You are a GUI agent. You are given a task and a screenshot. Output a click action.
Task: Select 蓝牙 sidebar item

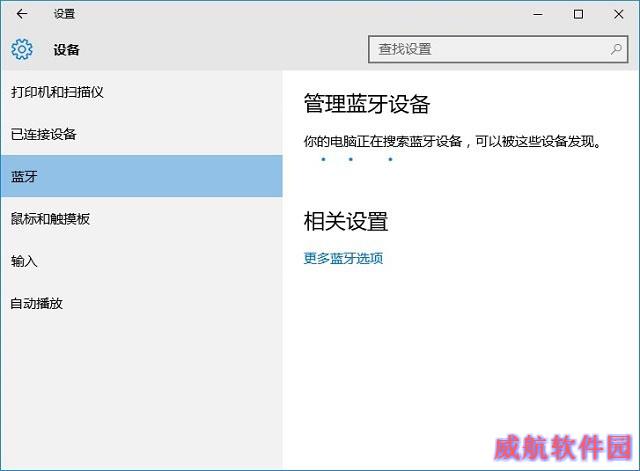(x=141, y=176)
